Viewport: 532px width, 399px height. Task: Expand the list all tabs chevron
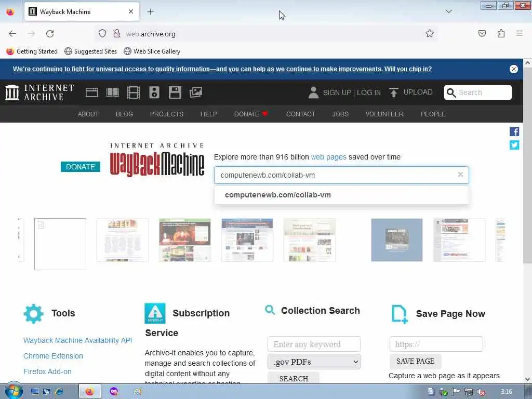point(448,11)
